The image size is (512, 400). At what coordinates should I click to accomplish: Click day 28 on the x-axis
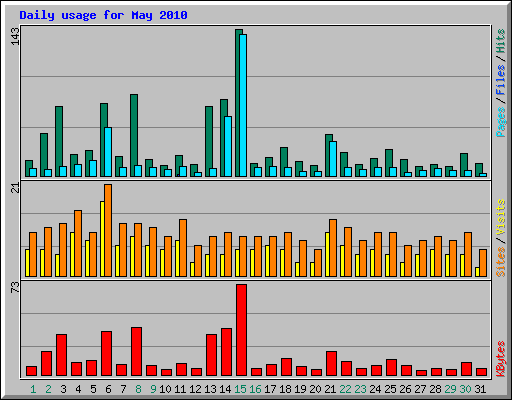[x=435, y=389]
